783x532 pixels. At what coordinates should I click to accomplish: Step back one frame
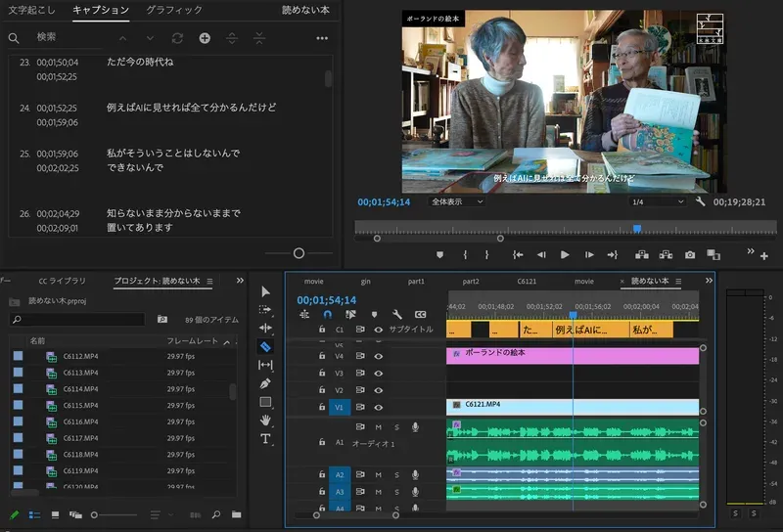(x=541, y=255)
